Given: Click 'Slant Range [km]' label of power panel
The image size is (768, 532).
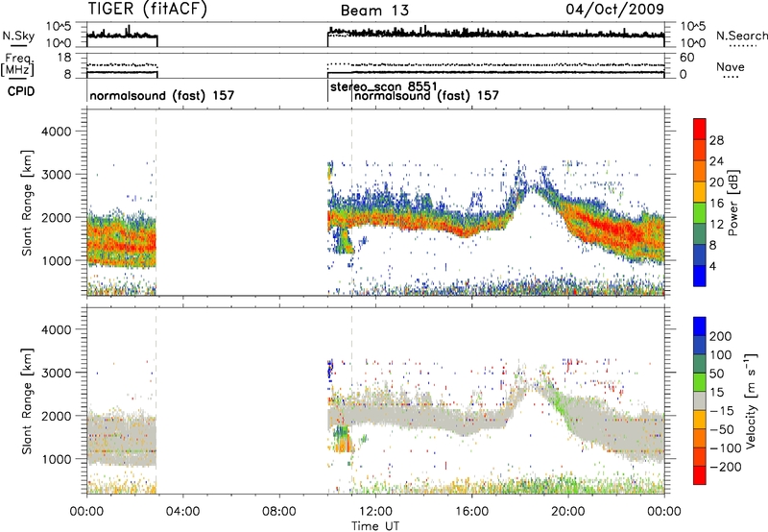Looking at the screenshot, I should point(27,203).
